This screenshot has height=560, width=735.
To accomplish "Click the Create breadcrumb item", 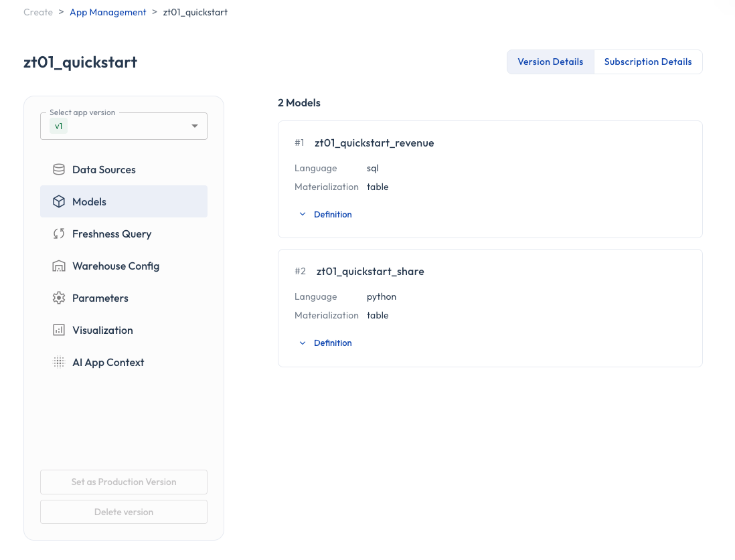I will point(38,12).
